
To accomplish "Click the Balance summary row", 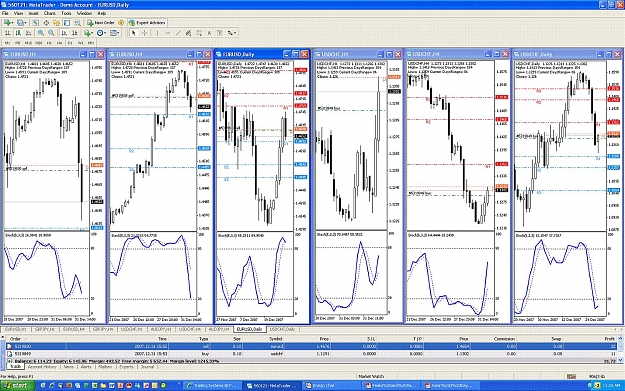I will pos(312,361).
